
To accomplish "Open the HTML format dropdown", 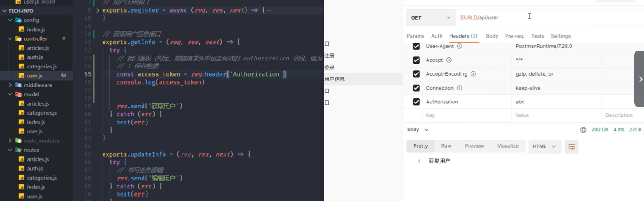I will [x=545, y=146].
